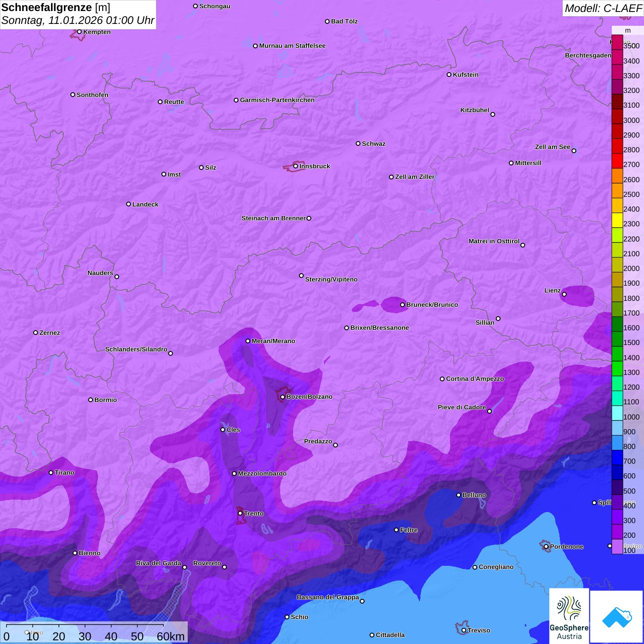Click the 'Bruneck/Brunico' label
This screenshot has height=644, width=644.
tap(432, 305)
